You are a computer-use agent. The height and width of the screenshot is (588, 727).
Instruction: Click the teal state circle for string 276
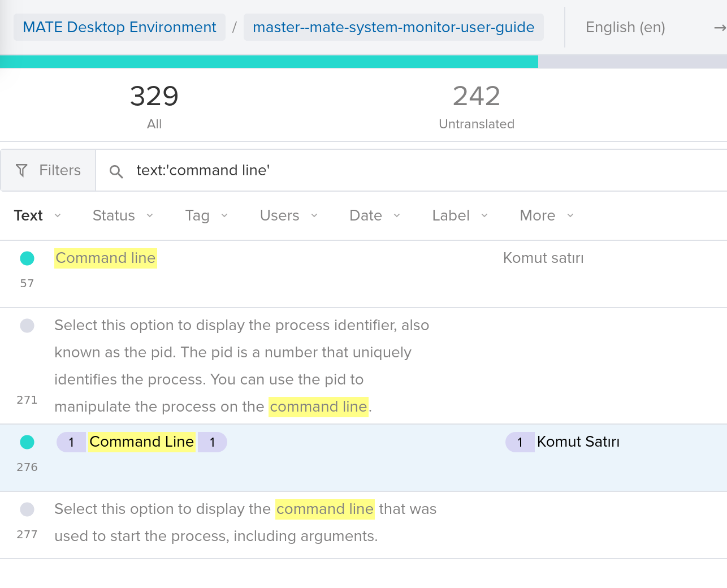point(27,442)
